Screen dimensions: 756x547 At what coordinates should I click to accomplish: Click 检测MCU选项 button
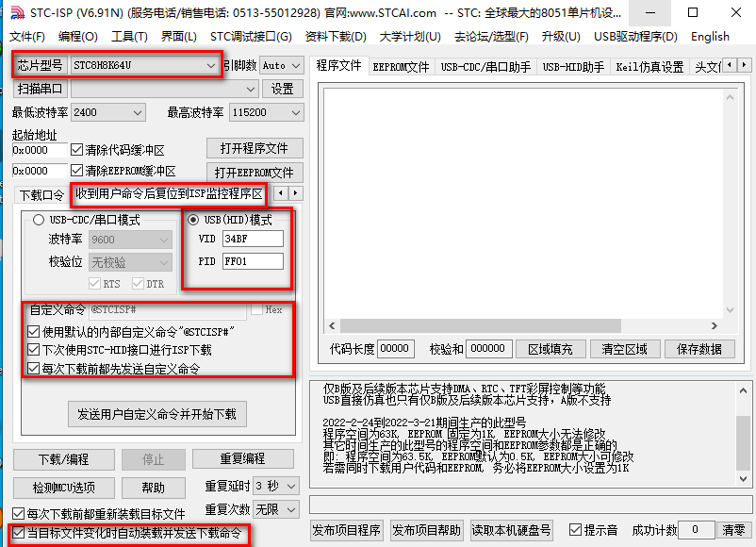pos(64,488)
